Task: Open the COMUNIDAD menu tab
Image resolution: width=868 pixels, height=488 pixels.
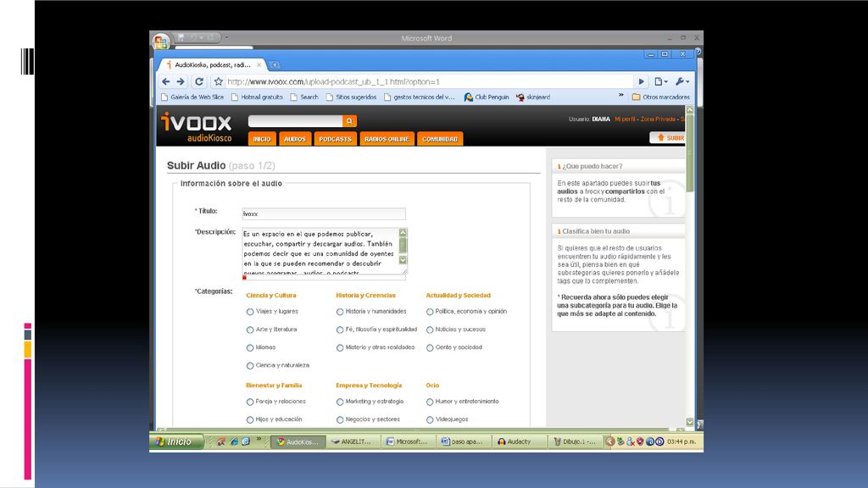Action: point(440,139)
